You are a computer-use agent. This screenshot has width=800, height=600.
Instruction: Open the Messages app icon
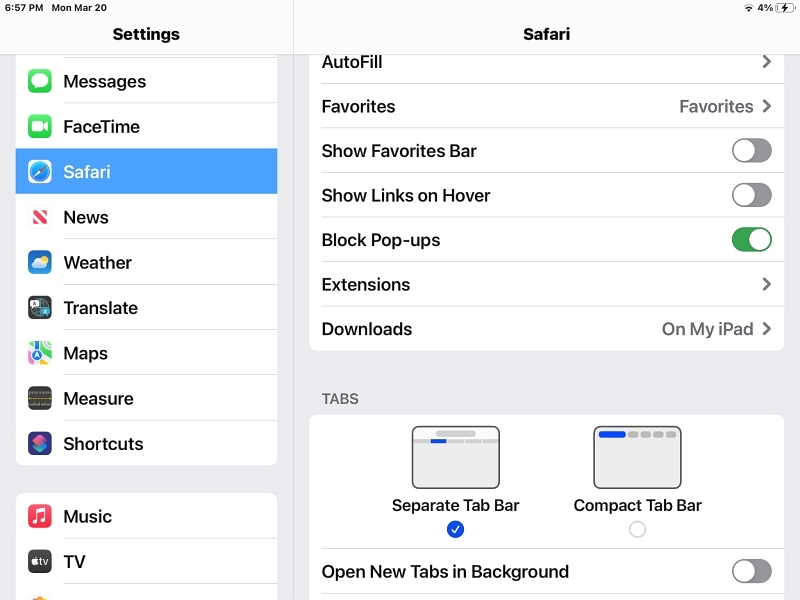[40, 81]
